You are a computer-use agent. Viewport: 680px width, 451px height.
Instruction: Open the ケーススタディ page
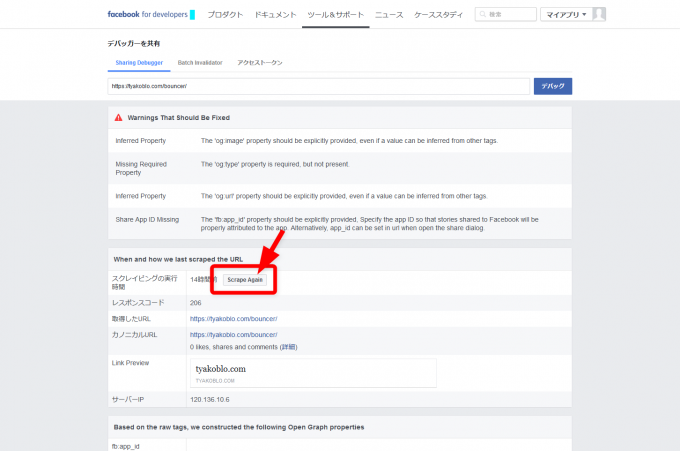point(438,15)
